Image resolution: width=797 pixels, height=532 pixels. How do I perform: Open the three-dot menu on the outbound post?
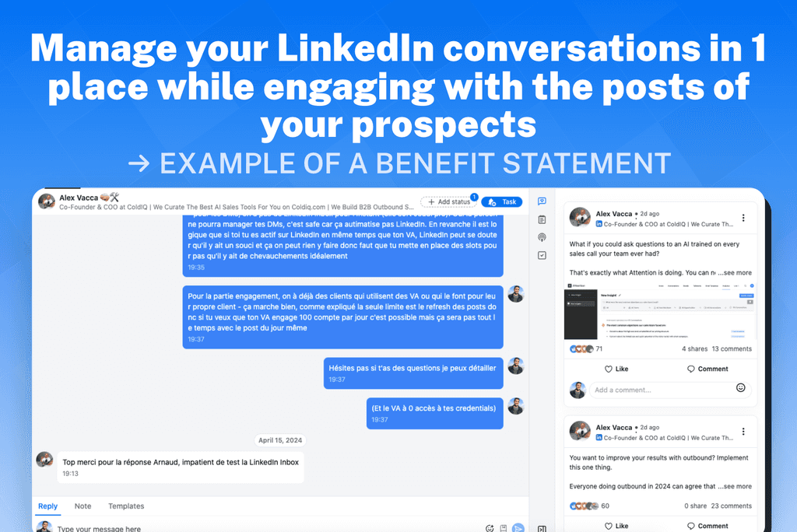pos(744,430)
